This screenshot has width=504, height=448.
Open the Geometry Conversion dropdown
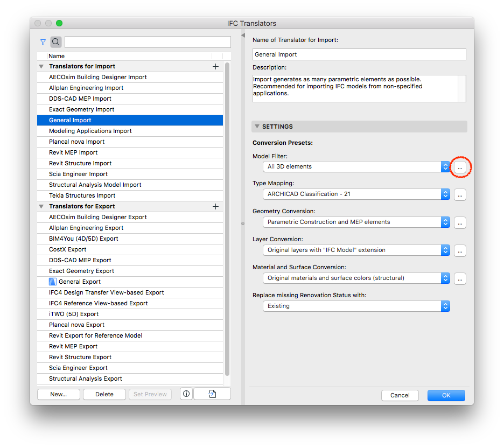pyautogui.click(x=356, y=222)
